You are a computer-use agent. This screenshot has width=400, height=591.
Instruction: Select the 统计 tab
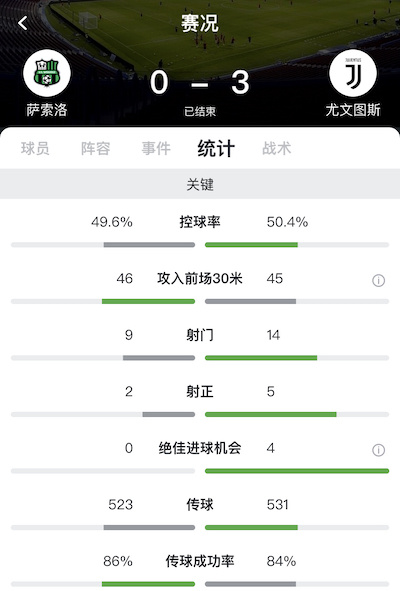pyautogui.click(x=216, y=148)
